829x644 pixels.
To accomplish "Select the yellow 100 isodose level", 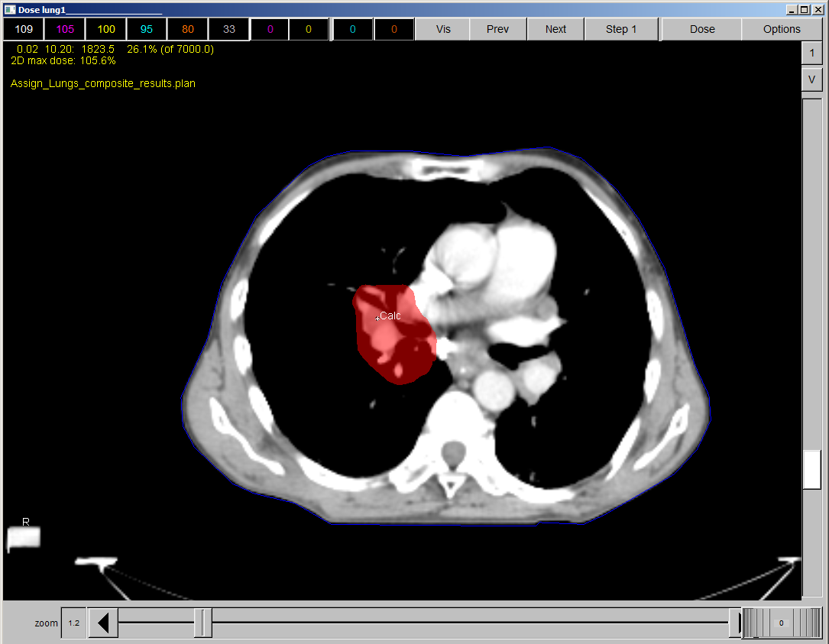I will pyautogui.click(x=106, y=30).
